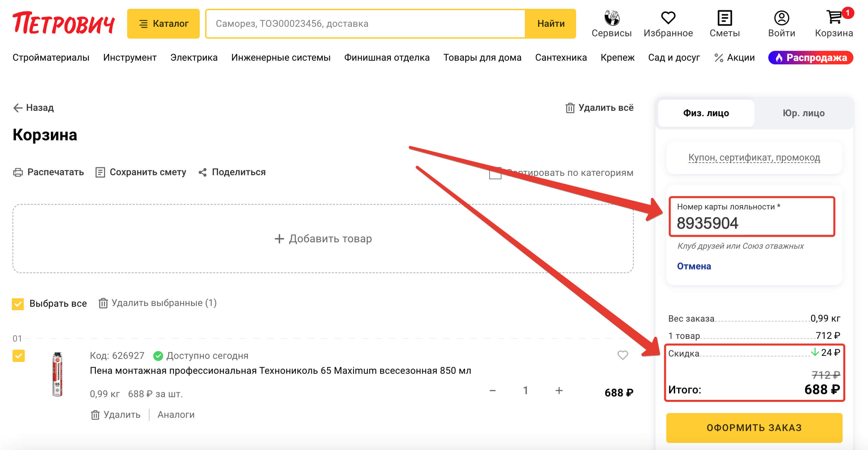Image resolution: width=868 pixels, height=450 pixels.
Task: Click the Войти account icon
Action: [782, 18]
